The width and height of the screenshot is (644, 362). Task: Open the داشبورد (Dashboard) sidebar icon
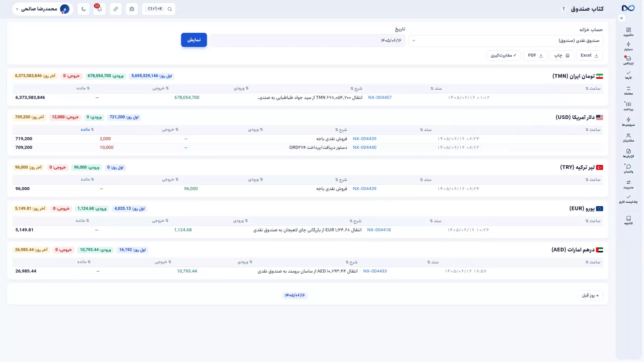tap(628, 32)
